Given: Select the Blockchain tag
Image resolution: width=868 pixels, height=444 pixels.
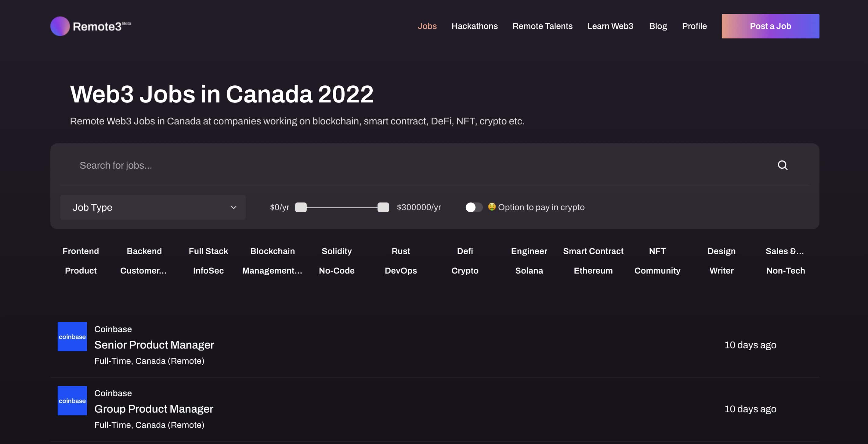Looking at the screenshot, I should pyautogui.click(x=272, y=251).
